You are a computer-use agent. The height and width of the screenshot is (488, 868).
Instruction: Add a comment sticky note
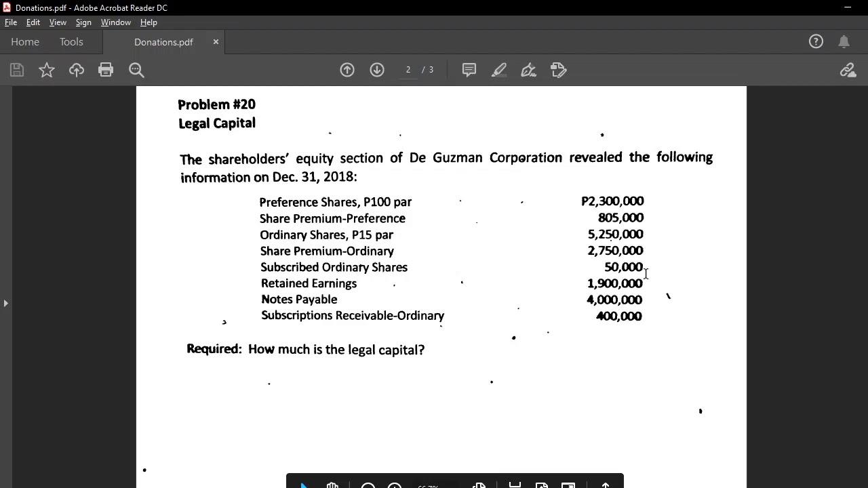[469, 70]
